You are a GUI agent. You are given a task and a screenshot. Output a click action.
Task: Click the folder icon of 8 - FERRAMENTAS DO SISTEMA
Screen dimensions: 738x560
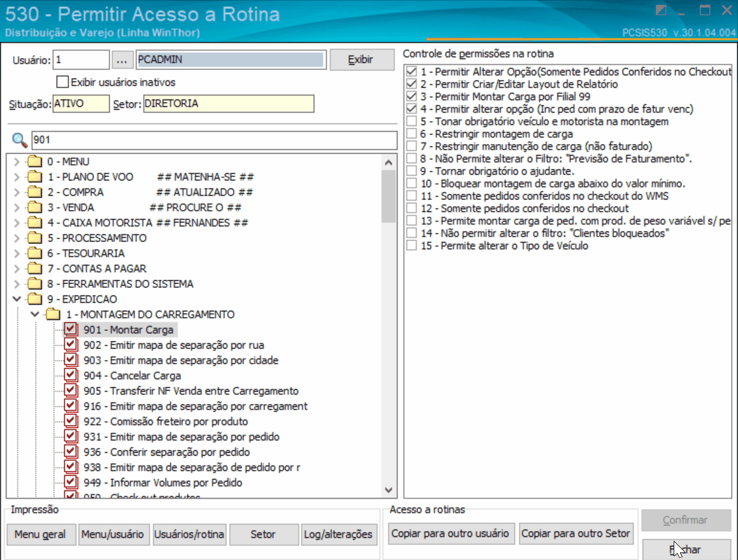tap(34, 284)
